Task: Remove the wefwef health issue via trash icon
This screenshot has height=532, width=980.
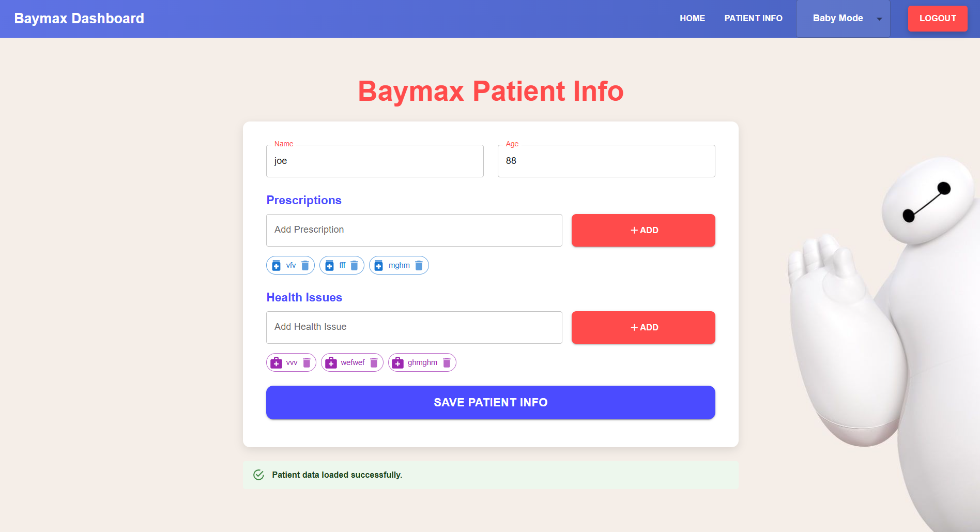Action: (x=373, y=362)
